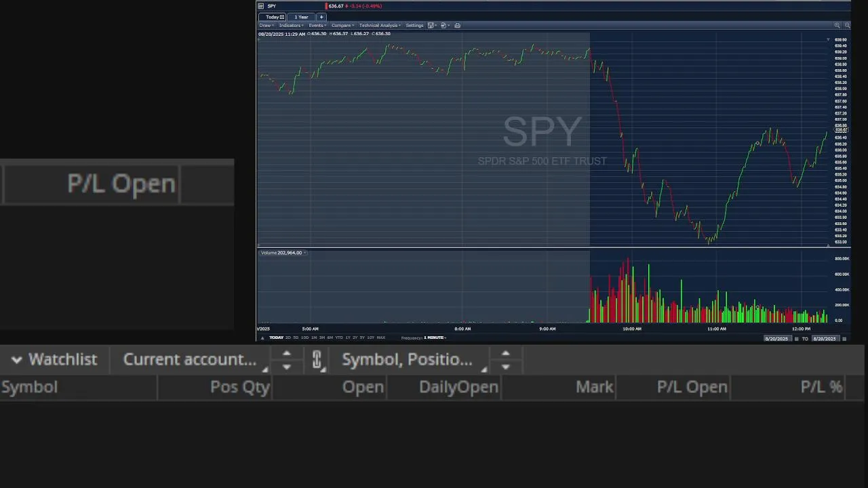This screenshot has height=488, width=868.
Task: Click the end date field after TO
Action: (x=825, y=339)
